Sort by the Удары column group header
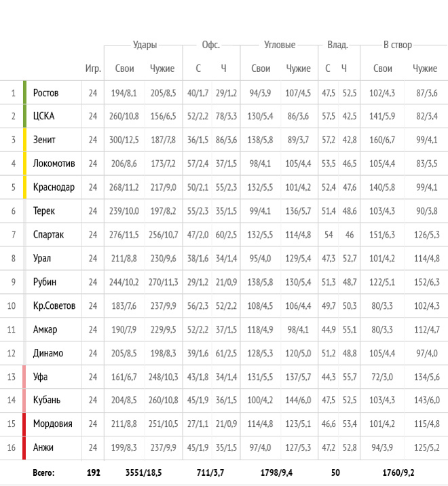Image resolution: width=448 pixels, height=486 pixels. pos(144,45)
